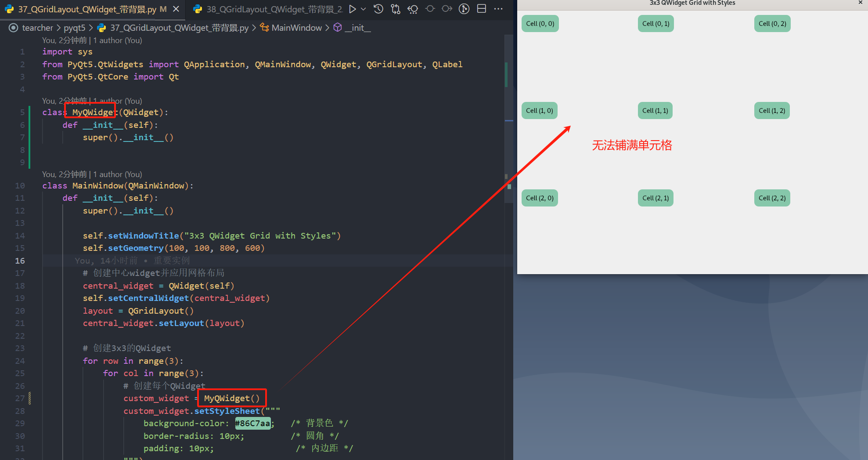Close the 37_QGridLayout_QWidget editor tab
This screenshot has width=868, height=460.
176,9
